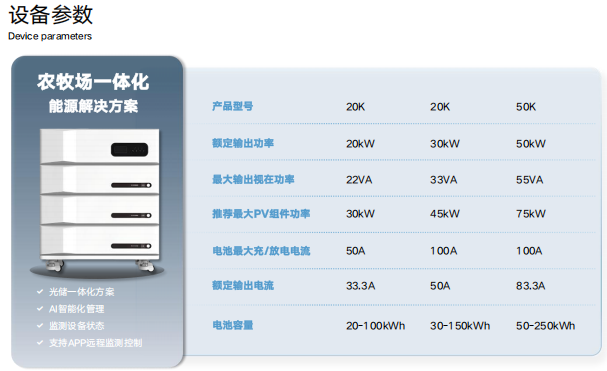Image resolution: width=607 pixels, height=371 pixels.
Task: Select the 50-250kWh battery capacity value
Action: tap(545, 326)
